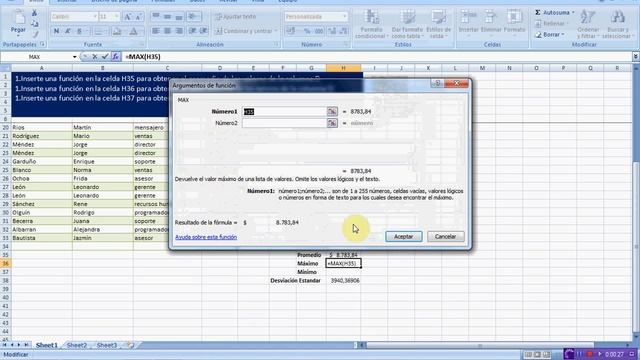Expand the formula bar chevron
This screenshot has height=360, width=640.
[636, 57]
